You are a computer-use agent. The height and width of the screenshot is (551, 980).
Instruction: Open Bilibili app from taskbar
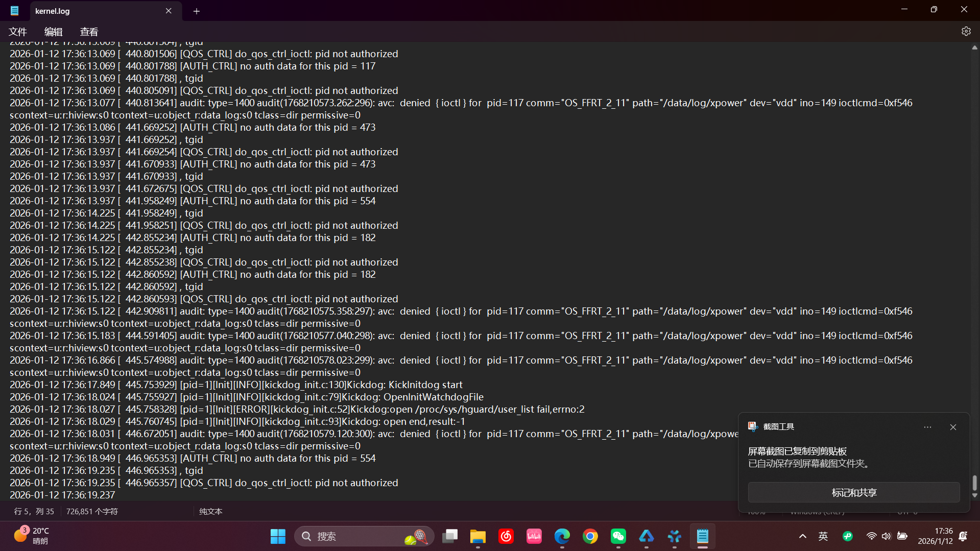pyautogui.click(x=534, y=536)
